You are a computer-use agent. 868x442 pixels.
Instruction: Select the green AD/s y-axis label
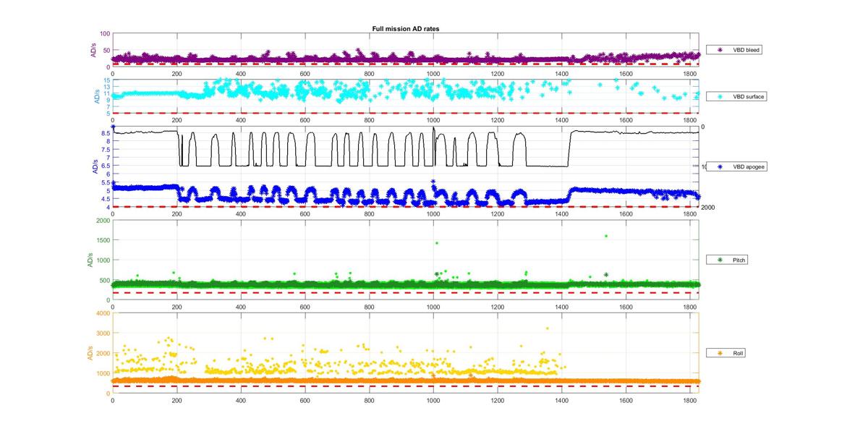[91, 260]
